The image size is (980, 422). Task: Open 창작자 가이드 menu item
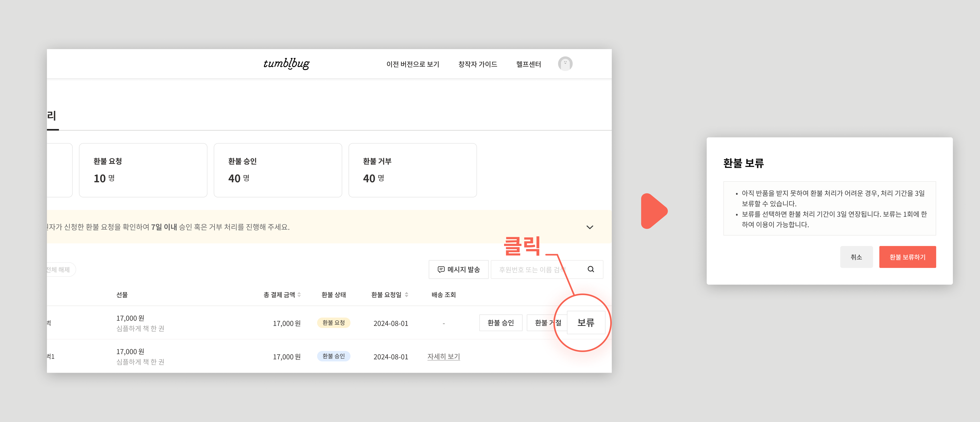click(477, 64)
